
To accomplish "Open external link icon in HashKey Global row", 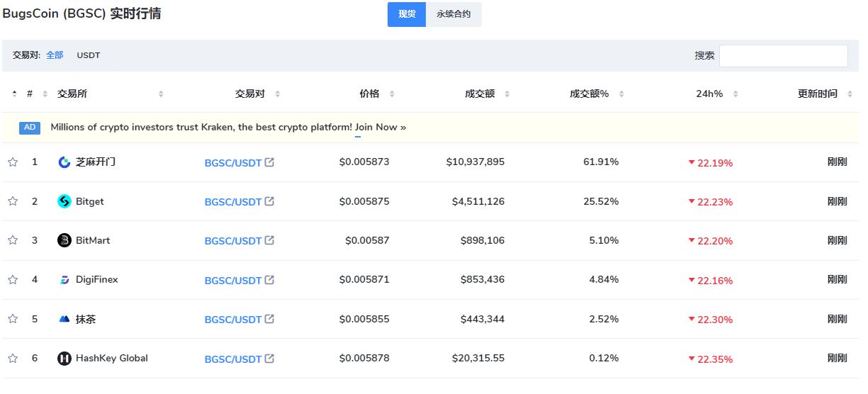I will (x=269, y=359).
